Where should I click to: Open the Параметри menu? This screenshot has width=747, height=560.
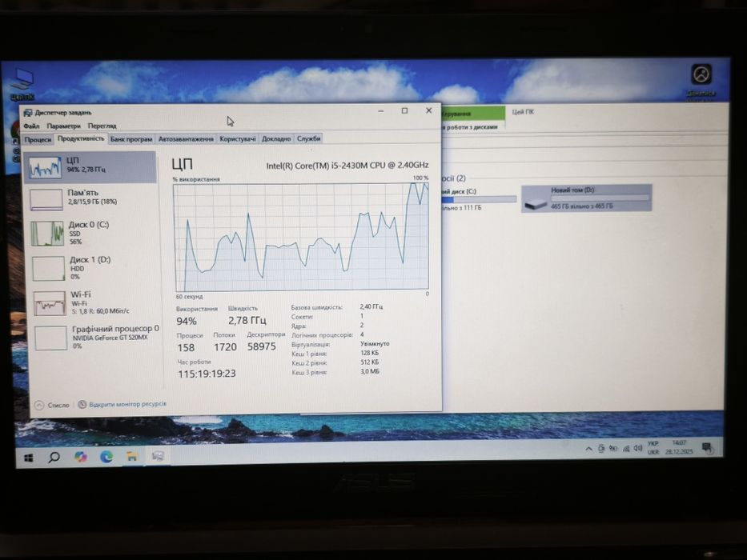click(x=63, y=126)
